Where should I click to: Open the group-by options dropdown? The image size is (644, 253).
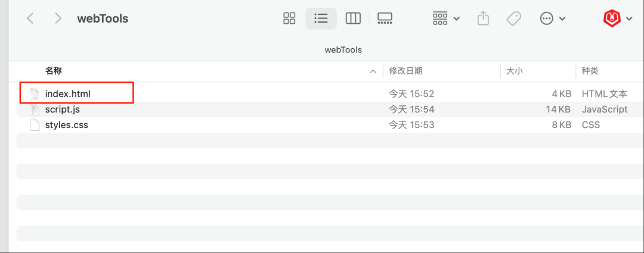446,18
